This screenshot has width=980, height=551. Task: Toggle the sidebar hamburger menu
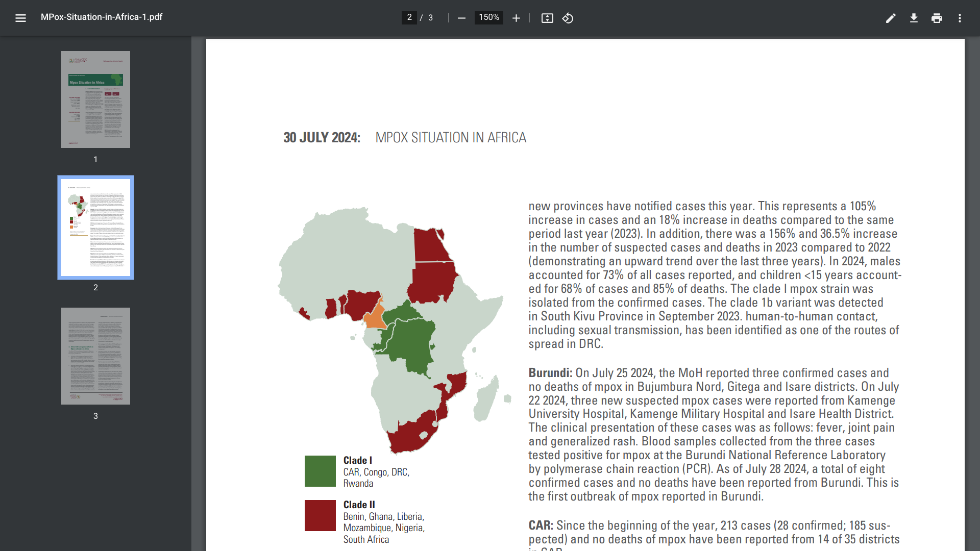pyautogui.click(x=20, y=18)
